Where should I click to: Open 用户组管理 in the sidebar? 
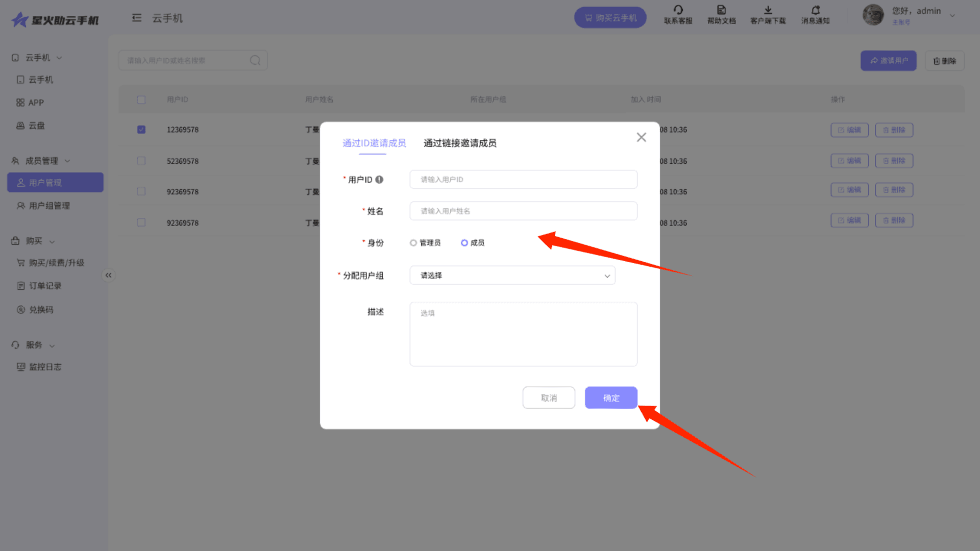49,206
